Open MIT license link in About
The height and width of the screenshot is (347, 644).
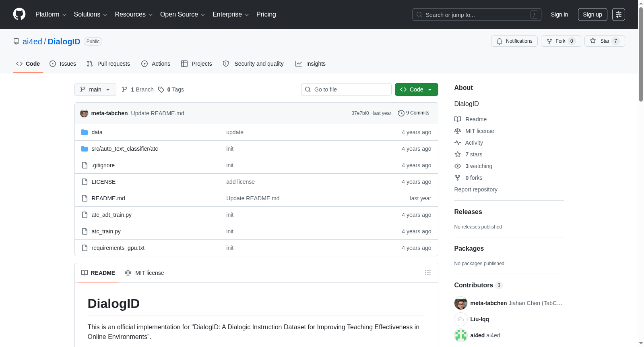coord(474,131)
